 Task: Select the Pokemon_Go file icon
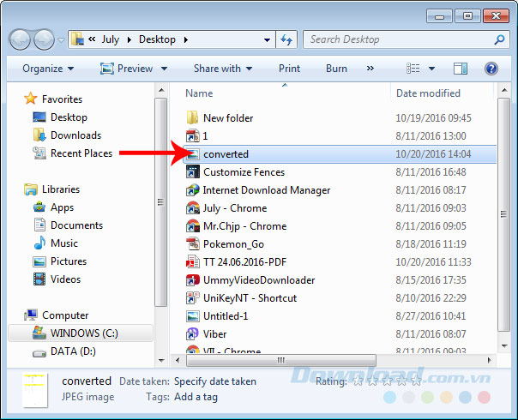coord(193,244)
